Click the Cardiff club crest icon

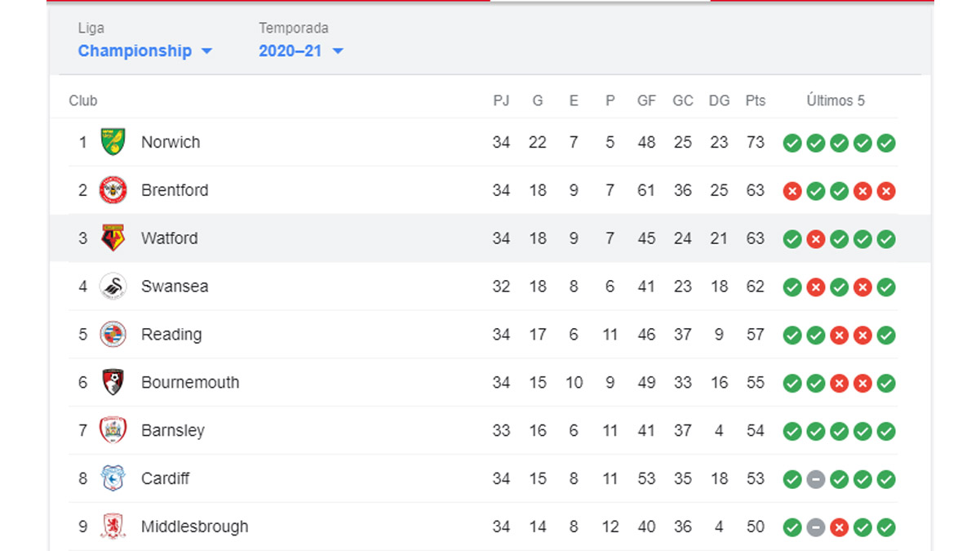(113, 478)
